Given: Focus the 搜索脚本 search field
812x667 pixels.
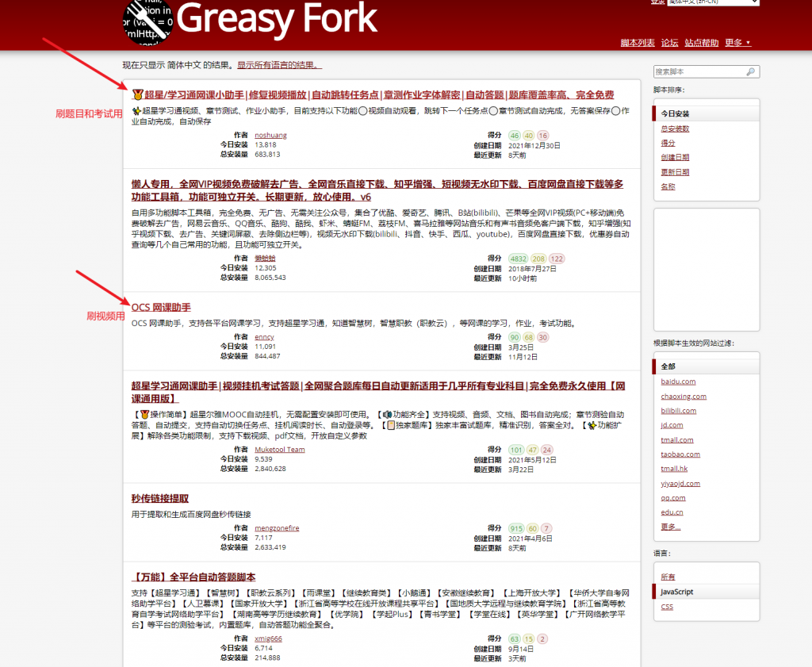Looking at the screenshot, I should pyautogui.click(x=707, y=71).
